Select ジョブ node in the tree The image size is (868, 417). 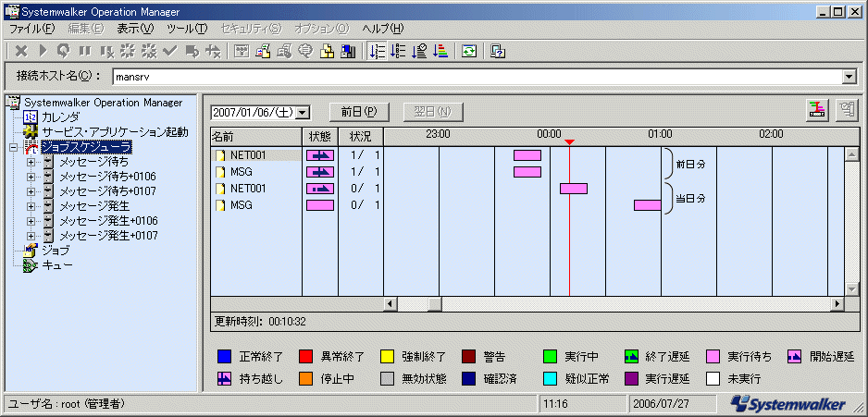tap(56, 251)
